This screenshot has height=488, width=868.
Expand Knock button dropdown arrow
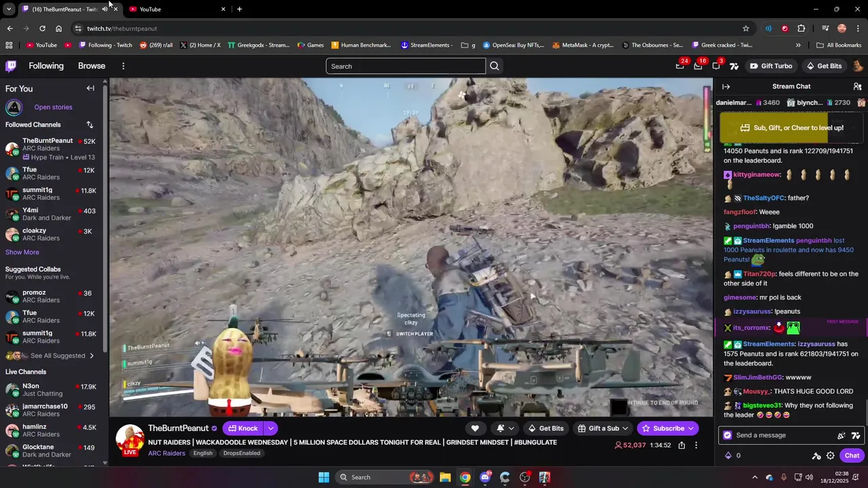click(x=270, y=428)
